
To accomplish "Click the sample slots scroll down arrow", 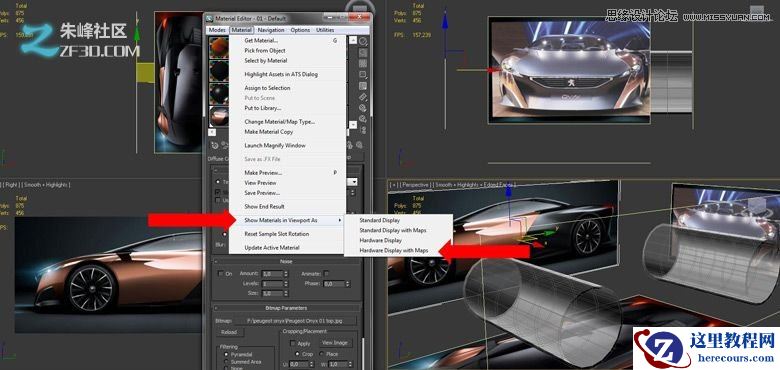I will click(x=353, y=125).
